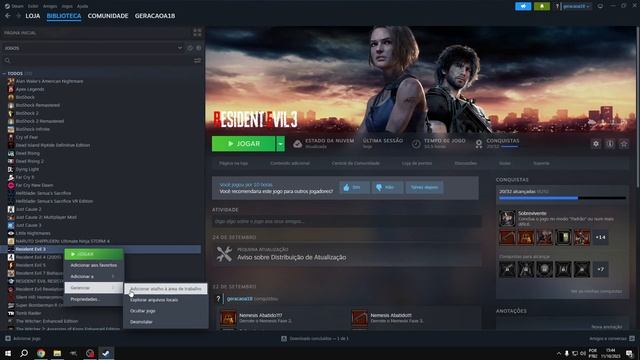Open the cloud status icon
The image size is (640, 360).
(x=298, y=144)
